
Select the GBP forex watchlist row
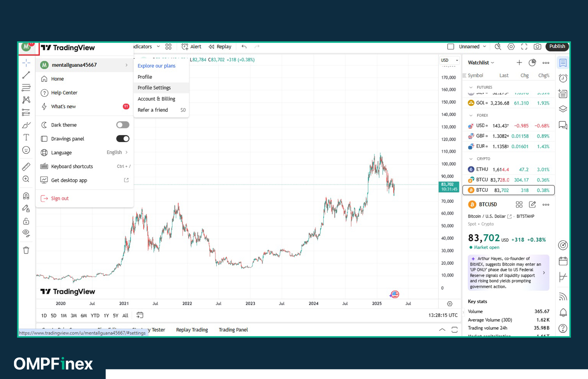point(509,136)
